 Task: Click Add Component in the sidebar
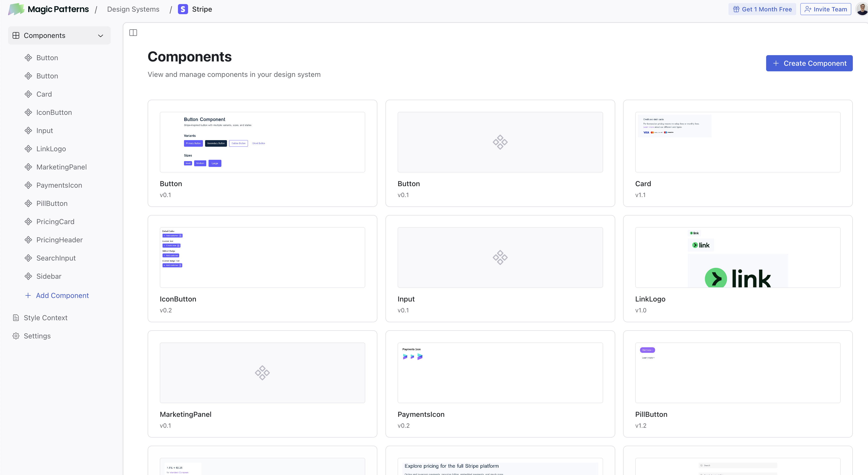coord(62,295)
